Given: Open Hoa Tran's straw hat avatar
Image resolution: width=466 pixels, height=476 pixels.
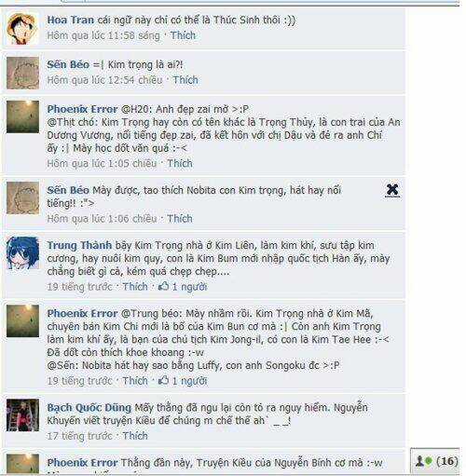Looking at the screenshot, I should pos(23,29).
